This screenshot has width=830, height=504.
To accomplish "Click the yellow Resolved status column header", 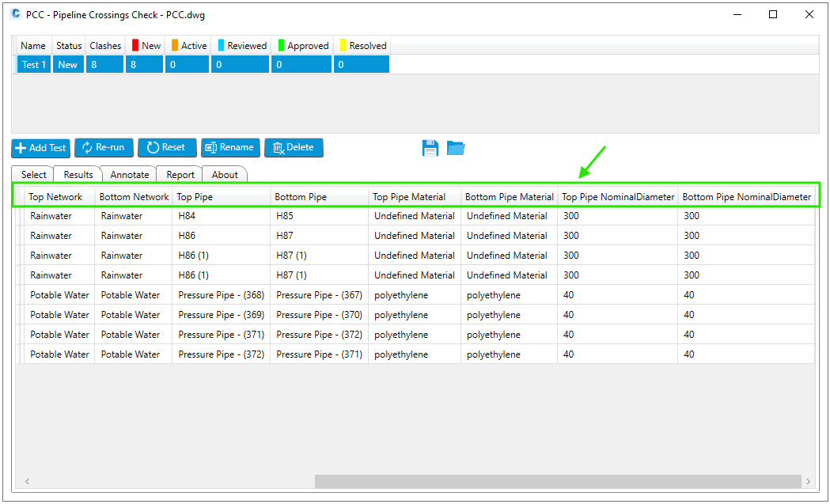I will point(362,46).
